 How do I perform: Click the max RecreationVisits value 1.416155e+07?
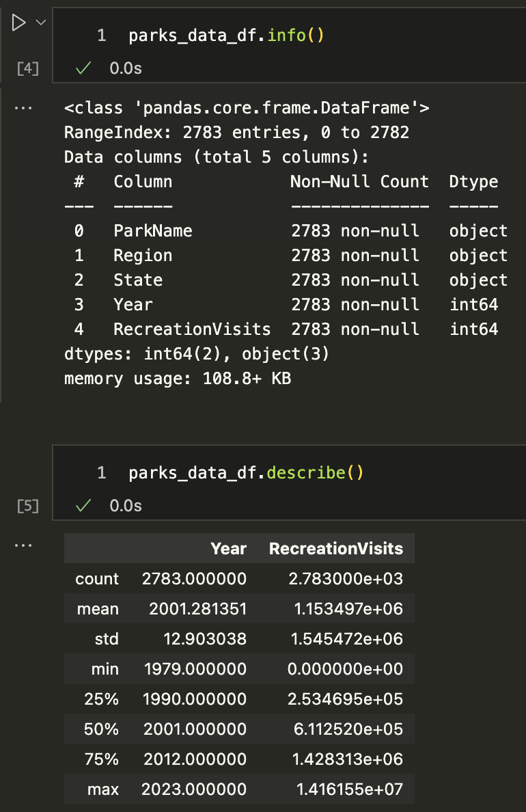[349, 789]
